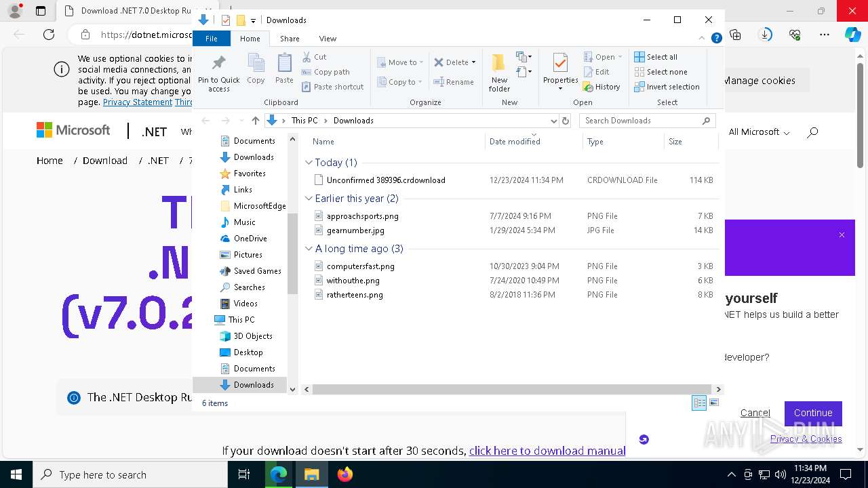Click Download breadcrumb link on webpage

pos(105,161)
